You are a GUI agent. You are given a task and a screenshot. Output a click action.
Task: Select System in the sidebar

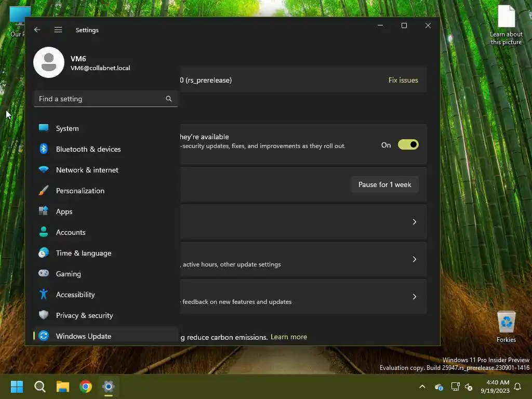[x=106, y=128]
